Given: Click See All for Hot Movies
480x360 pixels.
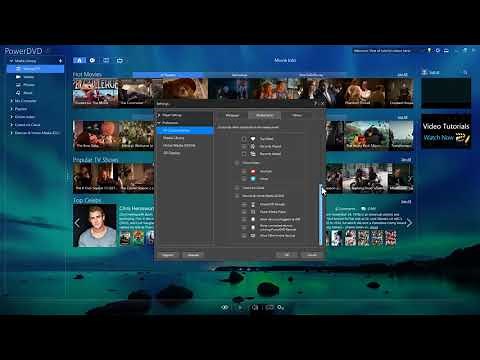Looking at the screenshot, I should [x=402, y=75].
